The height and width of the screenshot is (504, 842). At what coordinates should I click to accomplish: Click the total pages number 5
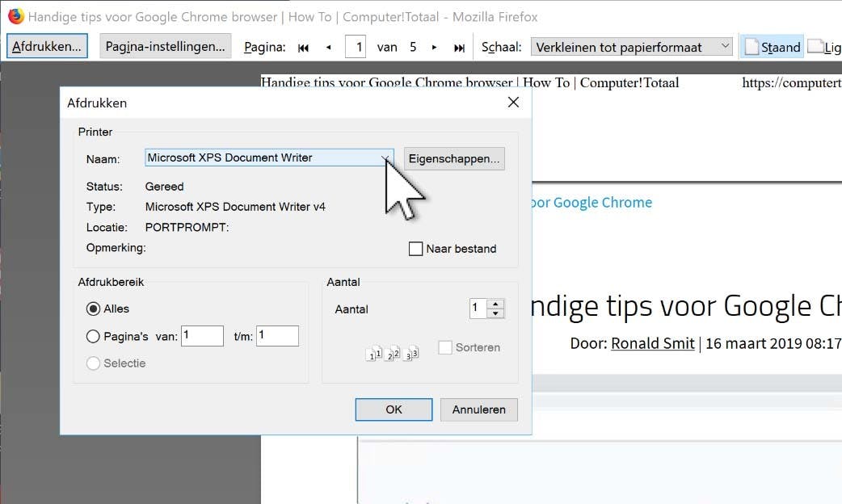[x=413, y=47]
